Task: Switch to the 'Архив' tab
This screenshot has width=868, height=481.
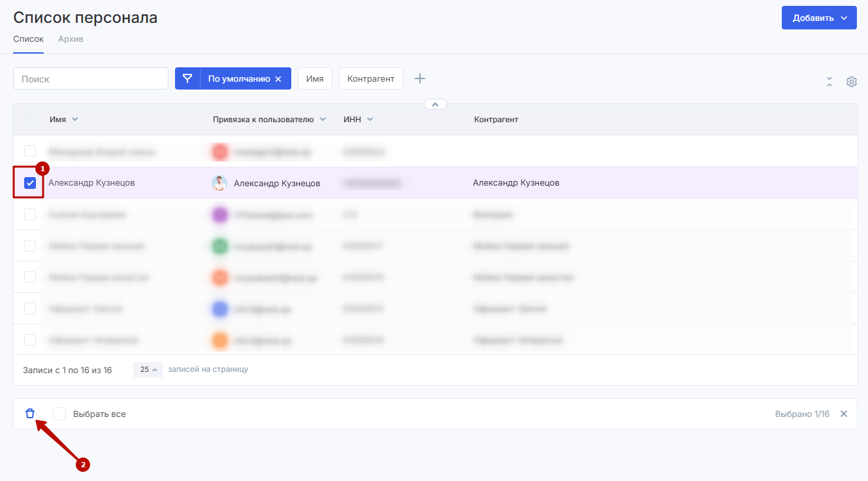Action: (x=71, y=39)
